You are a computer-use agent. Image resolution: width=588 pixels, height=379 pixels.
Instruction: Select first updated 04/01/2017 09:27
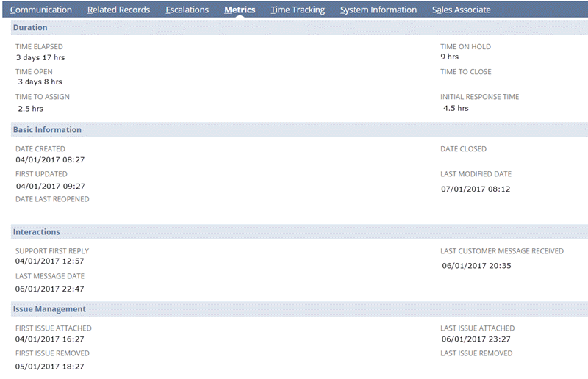click(50, 187)
